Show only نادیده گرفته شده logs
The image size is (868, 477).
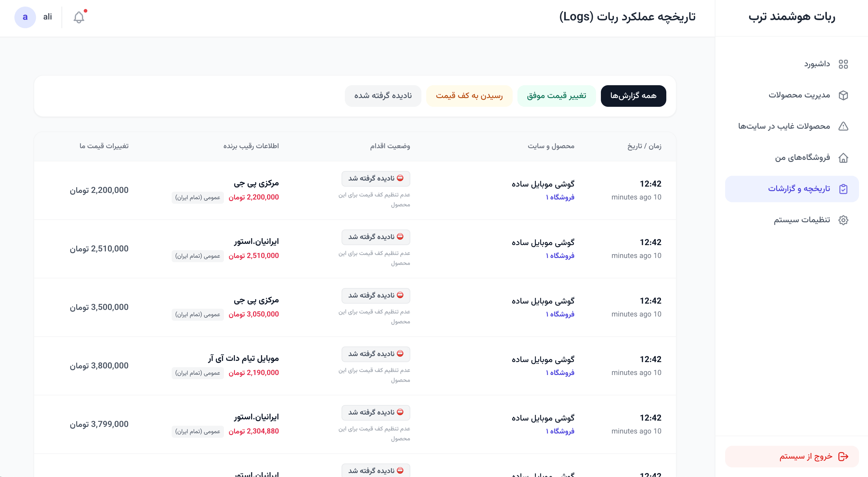tap(383, 96)
